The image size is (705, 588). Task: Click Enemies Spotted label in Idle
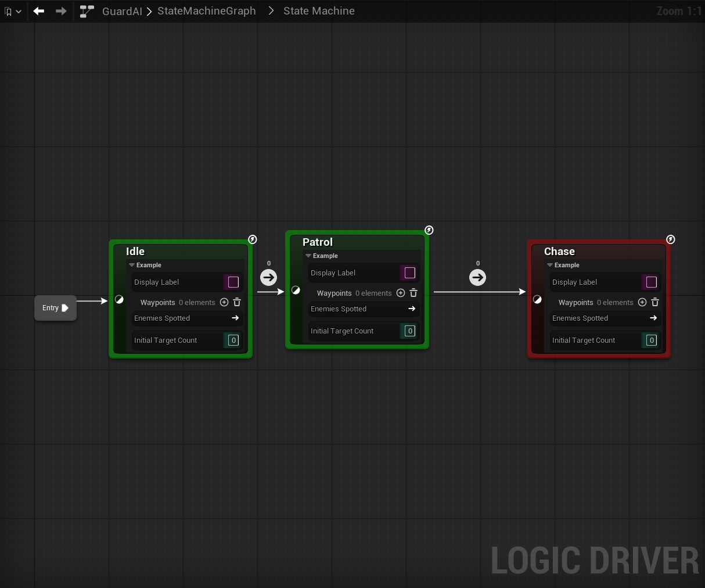[162, 318]
